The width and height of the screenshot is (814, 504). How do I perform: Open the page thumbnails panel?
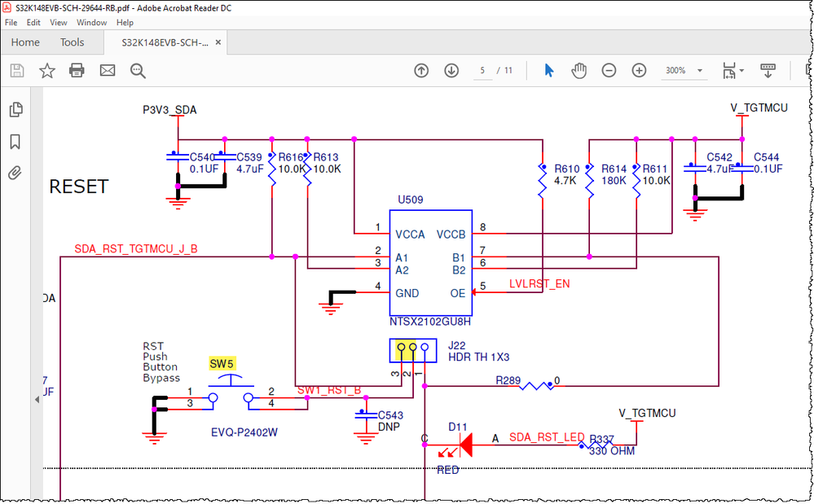[x=16, y=109]
